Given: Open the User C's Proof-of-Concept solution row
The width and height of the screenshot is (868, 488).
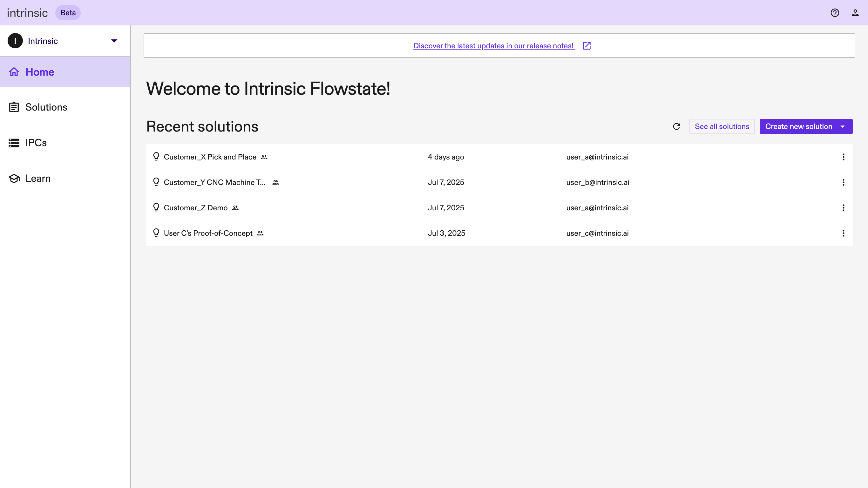Looking at the screenshot, I should click(208, 233).
